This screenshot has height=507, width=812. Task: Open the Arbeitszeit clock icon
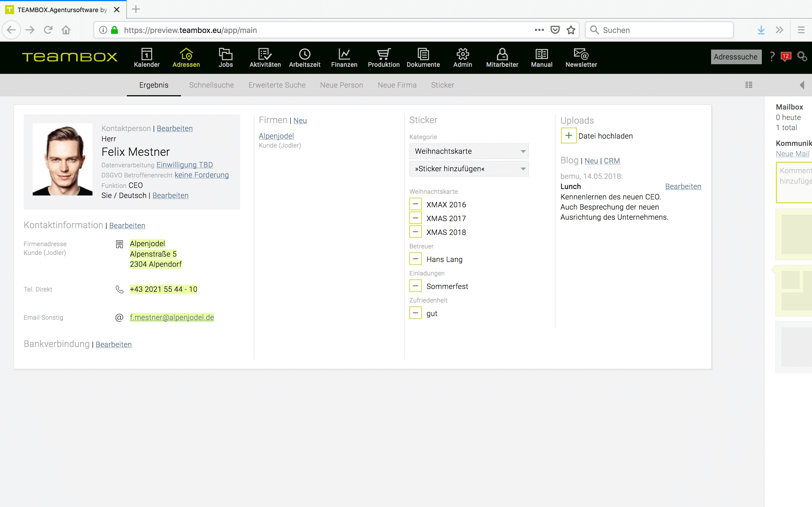click(304, 54)
